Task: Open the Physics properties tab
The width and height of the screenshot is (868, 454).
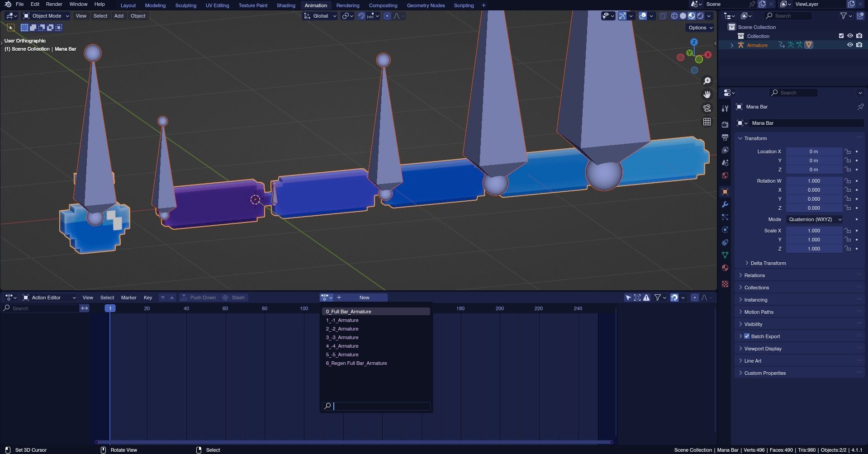Action: [725, 230]
